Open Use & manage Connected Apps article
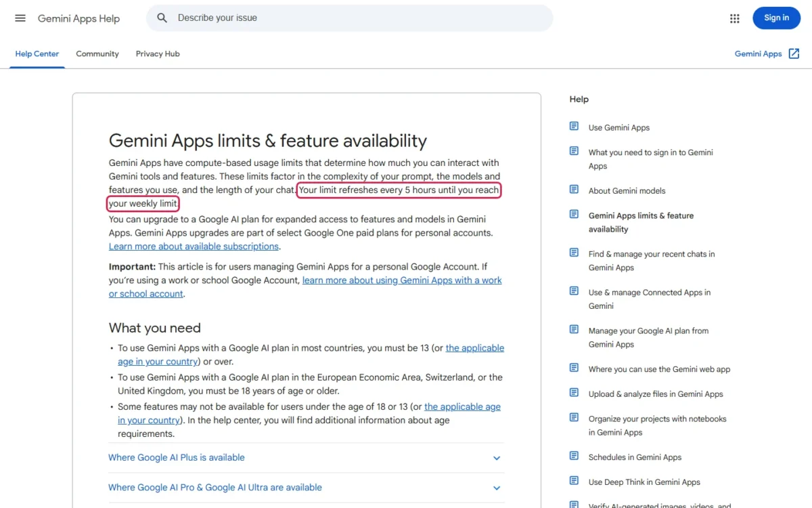 tap(650, 299)
